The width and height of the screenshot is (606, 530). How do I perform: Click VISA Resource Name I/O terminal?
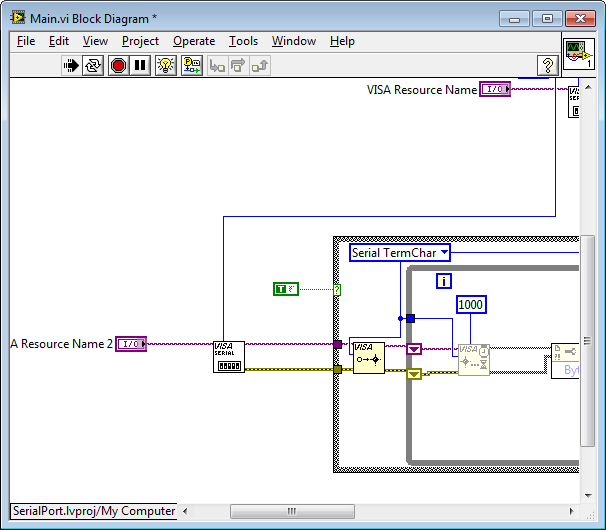tap(495, 90)
